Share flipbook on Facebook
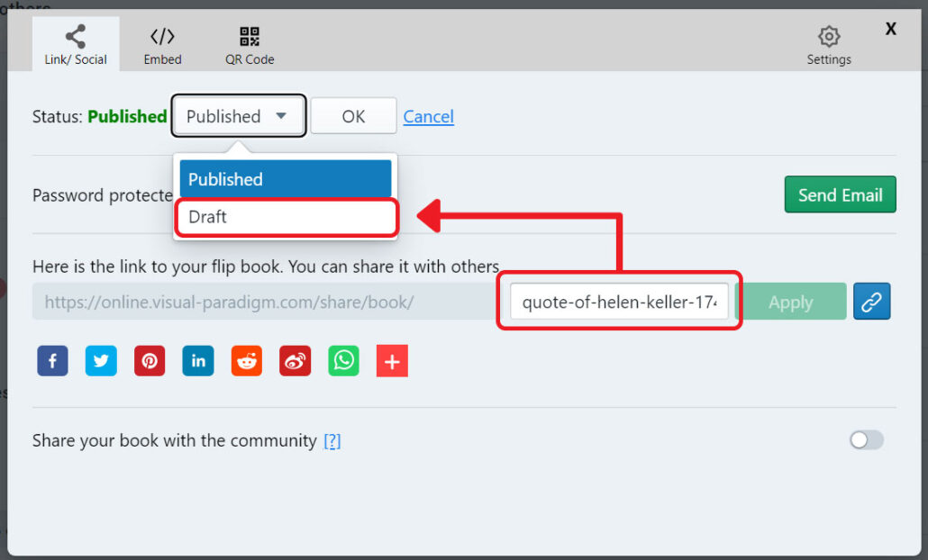 click(x=52, y=361)
